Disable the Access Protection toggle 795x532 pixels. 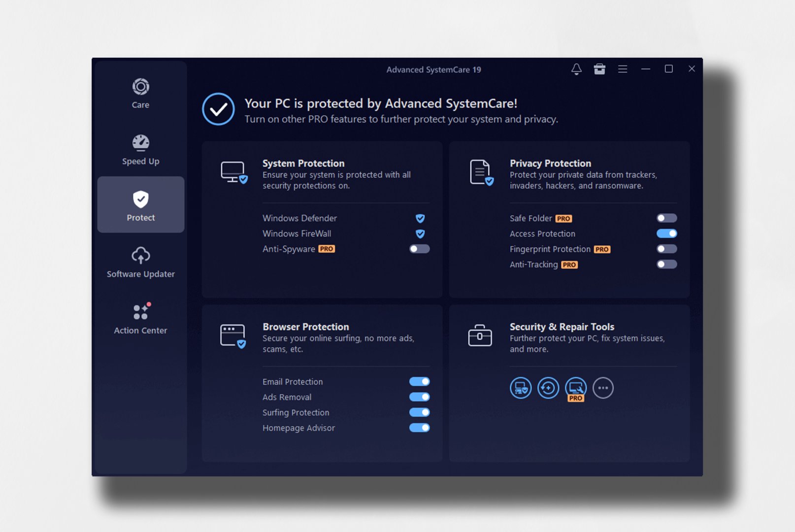pyautogui.click(x=666, y=233)
